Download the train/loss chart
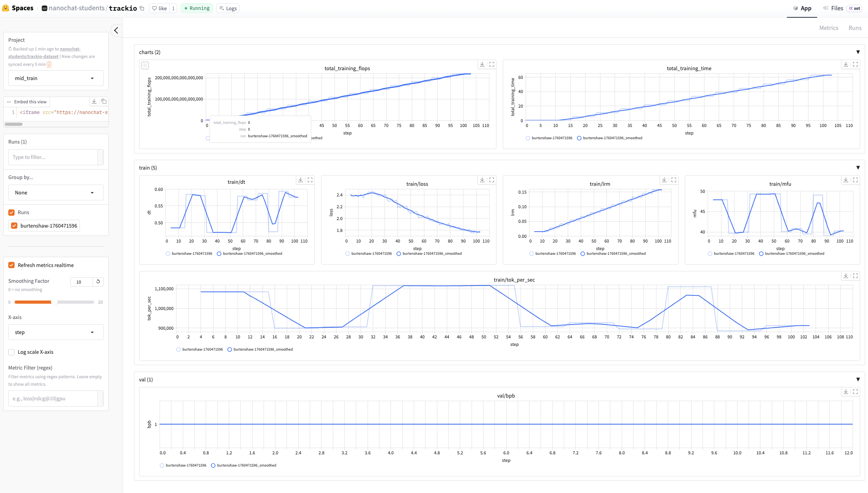 point(482,180)
